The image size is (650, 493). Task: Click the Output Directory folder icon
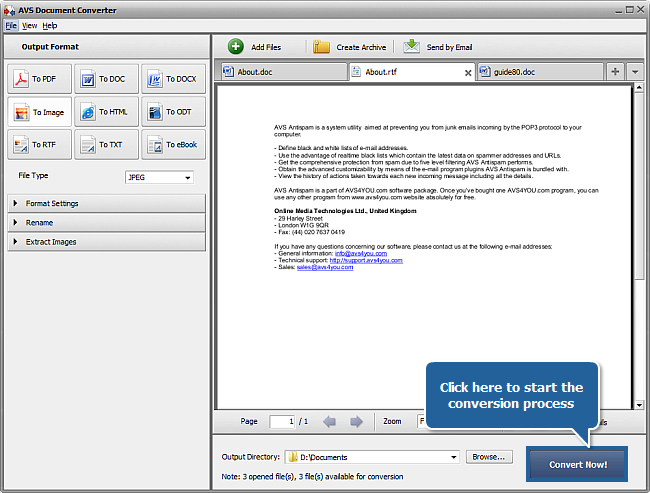293,457
